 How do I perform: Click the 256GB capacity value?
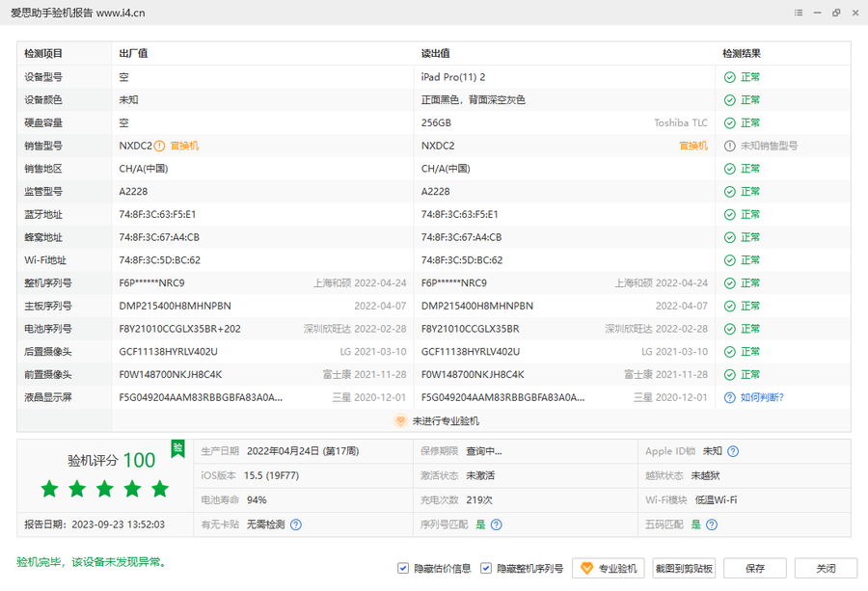[x=436, y=122]
